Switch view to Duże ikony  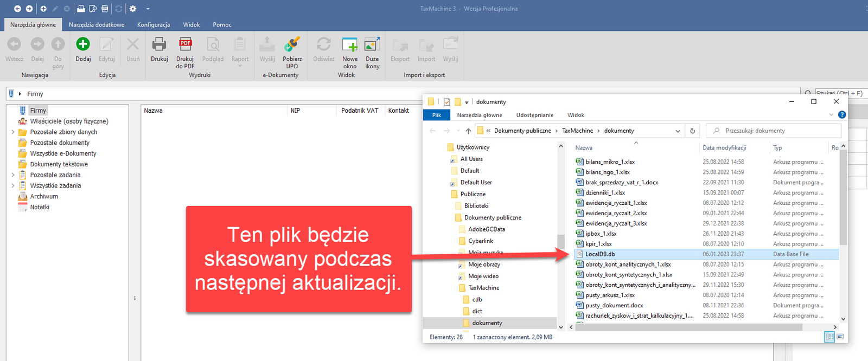point(372,45)
